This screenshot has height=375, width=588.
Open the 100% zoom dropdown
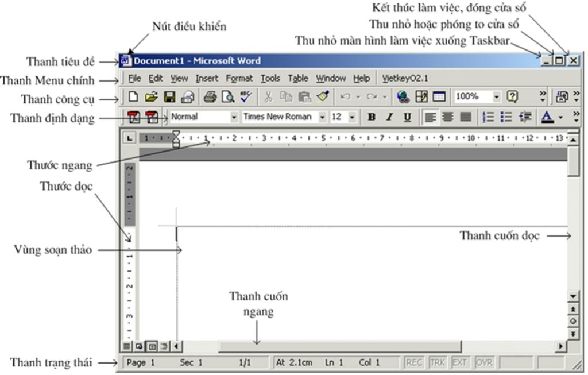[496, 96]
